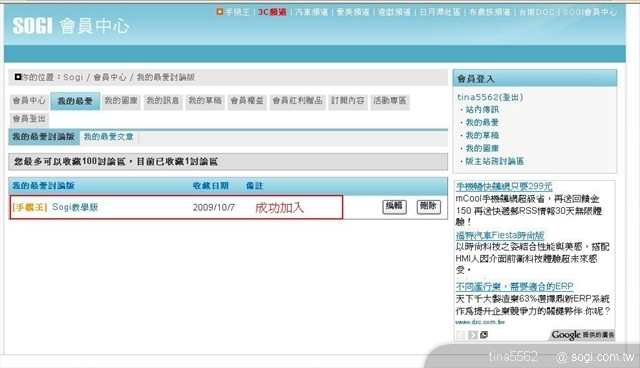640x368 pixels.
Task: Open the 我的圖庫 tab
Action: (x=121, y=101)
